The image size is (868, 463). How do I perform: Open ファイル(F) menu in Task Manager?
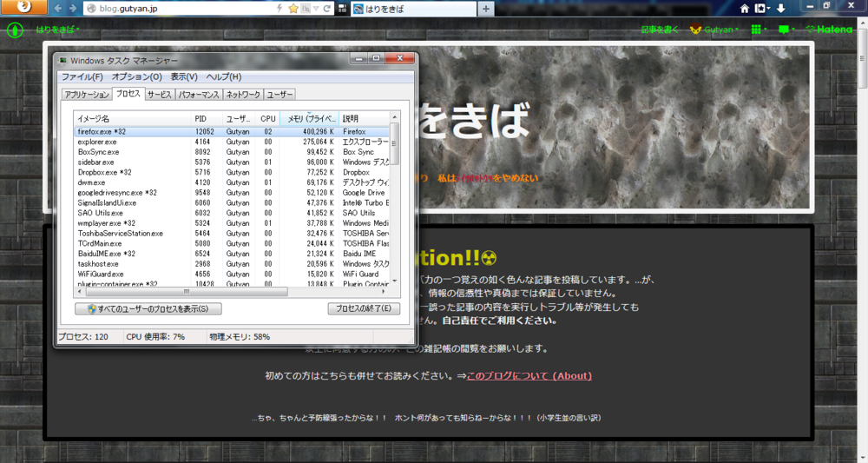pyautogui.click(x=82, y=77)
